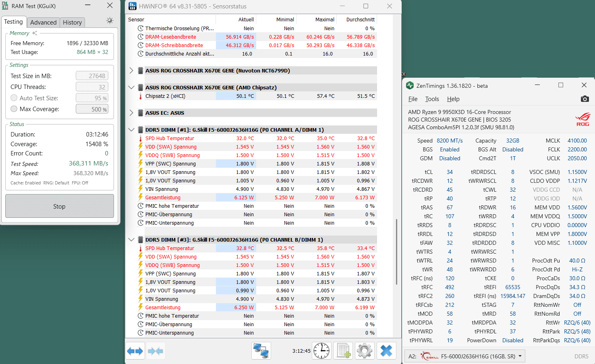Collapse the DDR5 DIMM #1 sensor group
Screen dimensions: 595x364
point(131,130)
